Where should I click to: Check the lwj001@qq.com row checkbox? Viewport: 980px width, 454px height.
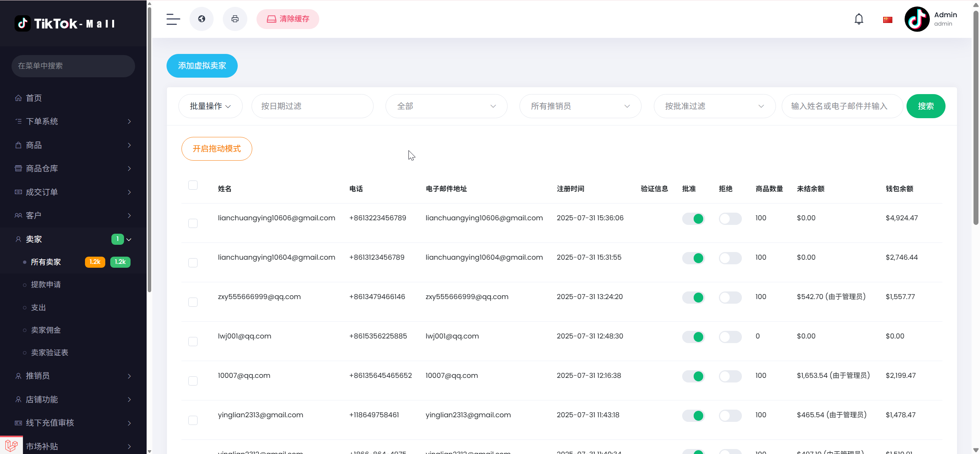coord(193,342)
